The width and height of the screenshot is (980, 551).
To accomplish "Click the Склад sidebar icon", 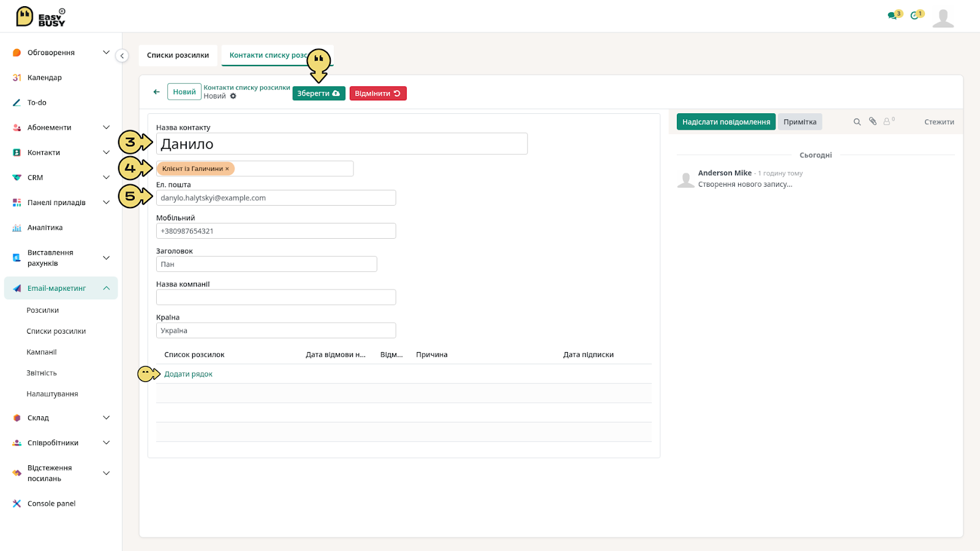I will point(17,418).
